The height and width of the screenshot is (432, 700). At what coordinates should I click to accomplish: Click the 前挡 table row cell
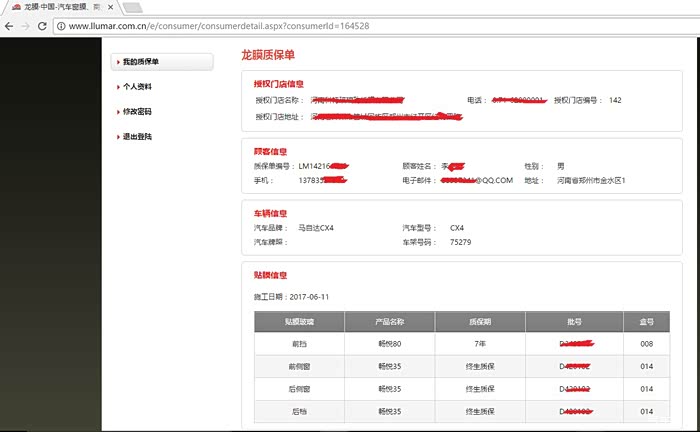299,344
